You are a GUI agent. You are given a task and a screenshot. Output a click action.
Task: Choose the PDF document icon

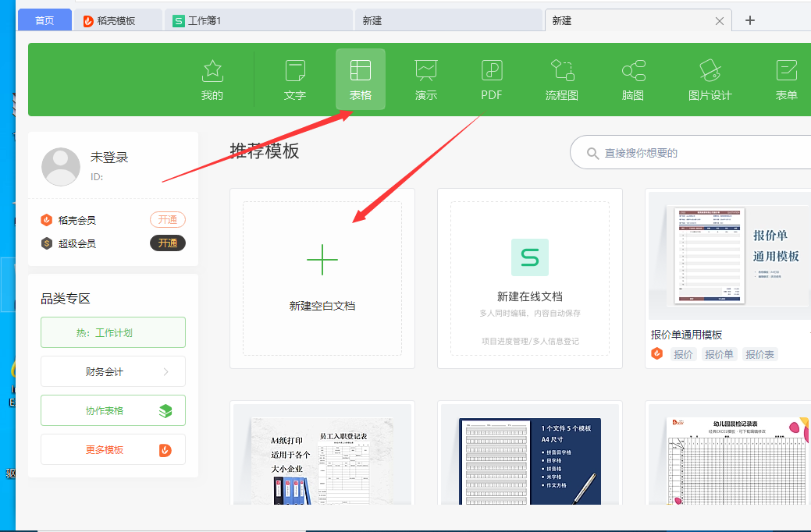coord(491,80)
